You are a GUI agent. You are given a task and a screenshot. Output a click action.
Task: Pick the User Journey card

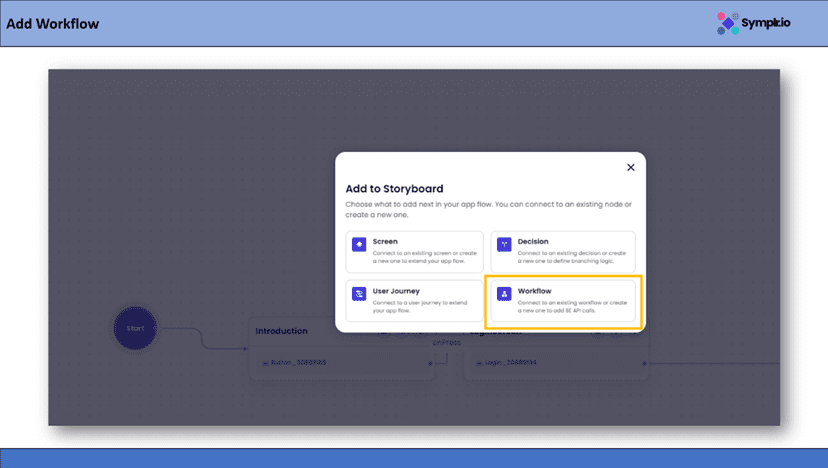coord(414,300)
